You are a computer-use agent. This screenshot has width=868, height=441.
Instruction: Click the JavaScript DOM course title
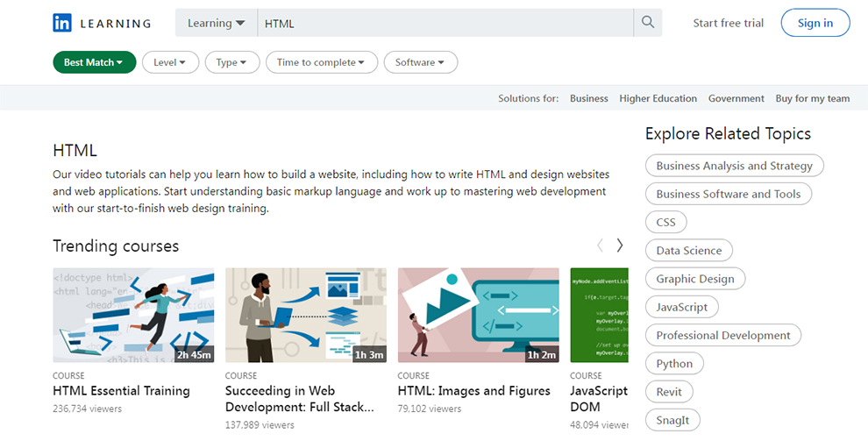pyautogui.click(x=599, y=398)
